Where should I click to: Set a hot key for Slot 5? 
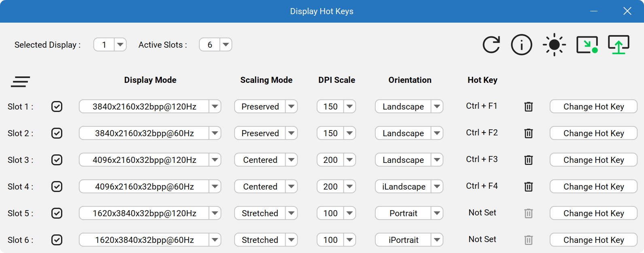(593, 213)
